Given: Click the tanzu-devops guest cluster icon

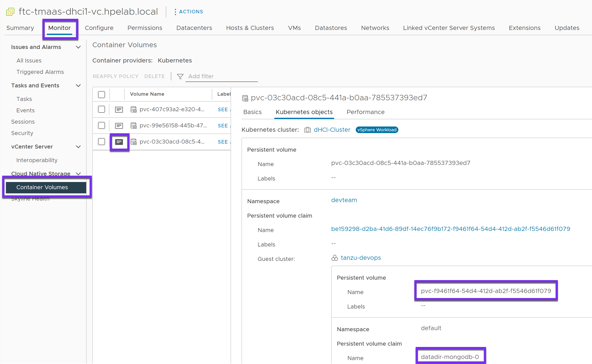Looking at the screenshot, I should coord(335,258).
